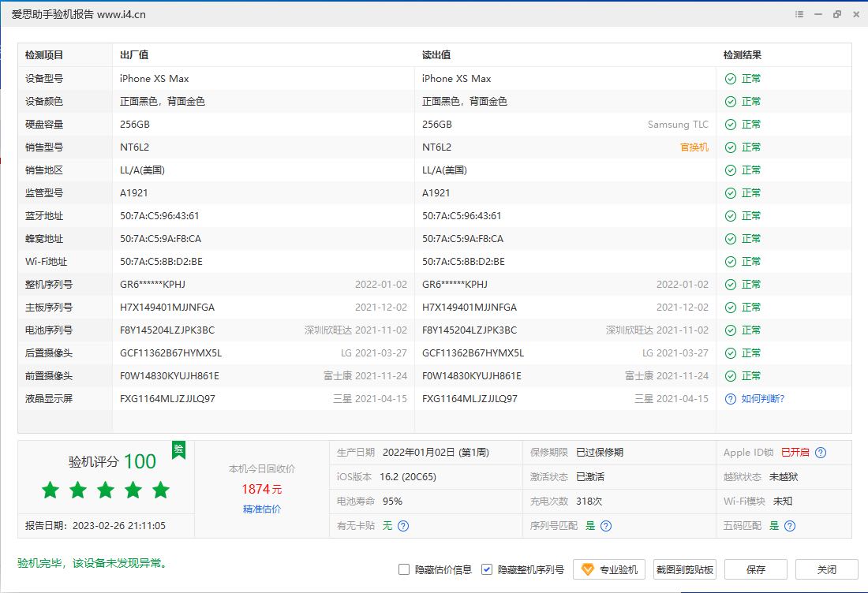Click the 爱思助手验机报告 www.i4.cn window title

tap(79, 14)
